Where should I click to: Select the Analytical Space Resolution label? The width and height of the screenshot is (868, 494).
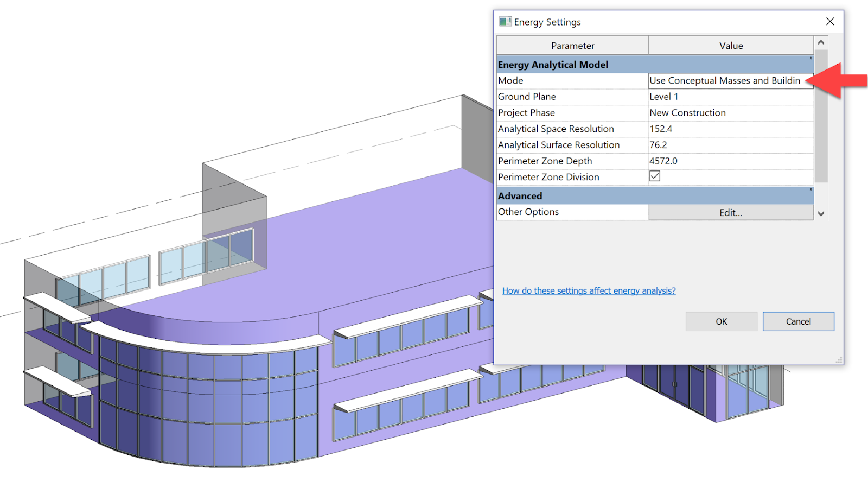[x=556, y=129]
